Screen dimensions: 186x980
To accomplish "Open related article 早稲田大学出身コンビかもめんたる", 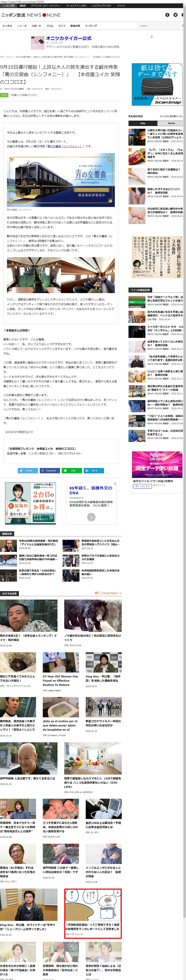I will [x=101, y=542].
